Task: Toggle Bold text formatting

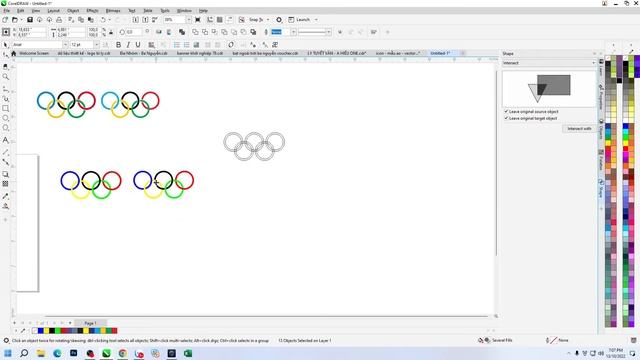Action: (x=118, y=44)
